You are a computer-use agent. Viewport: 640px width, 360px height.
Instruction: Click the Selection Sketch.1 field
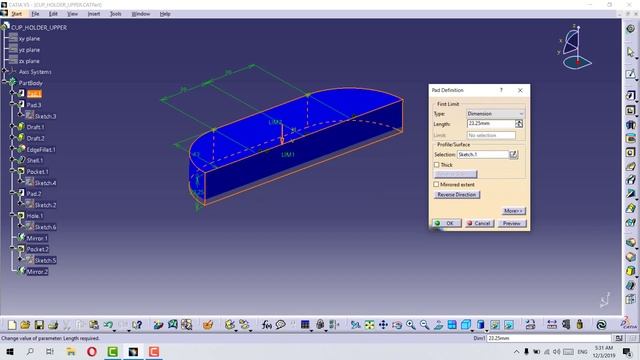483,154
